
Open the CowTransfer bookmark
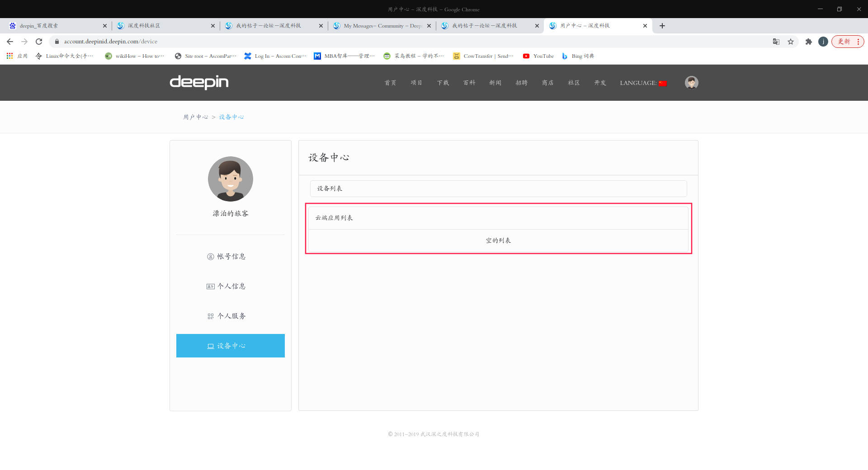tap(483, 56)
